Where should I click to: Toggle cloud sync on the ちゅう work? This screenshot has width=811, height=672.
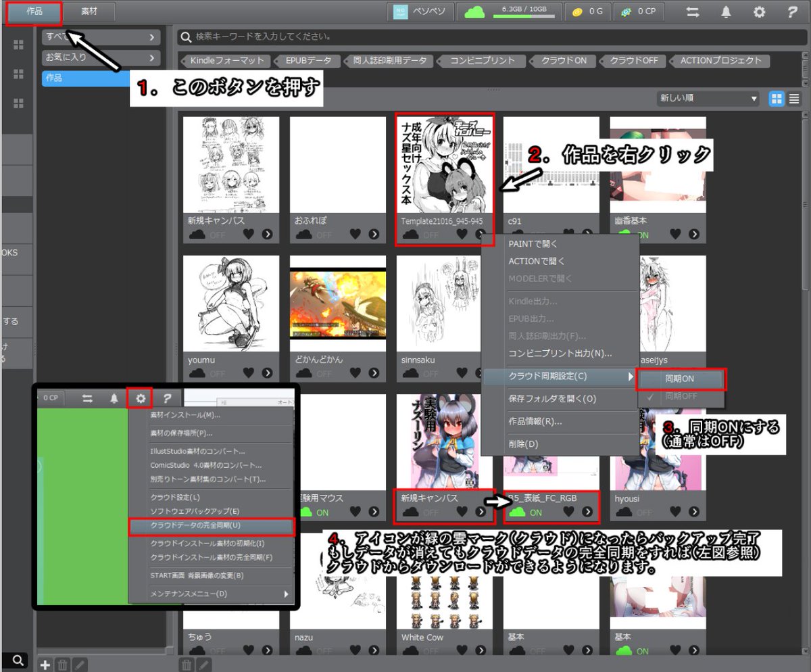[206, 651]
